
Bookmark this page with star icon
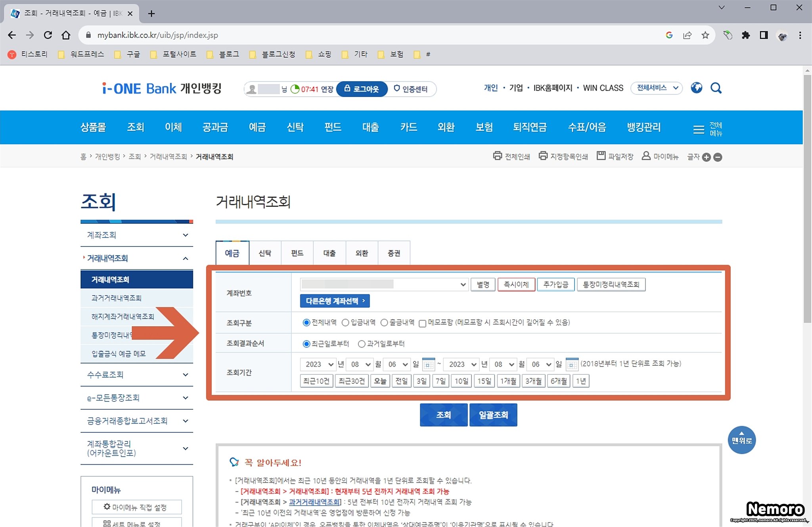(x=705, y=35)
